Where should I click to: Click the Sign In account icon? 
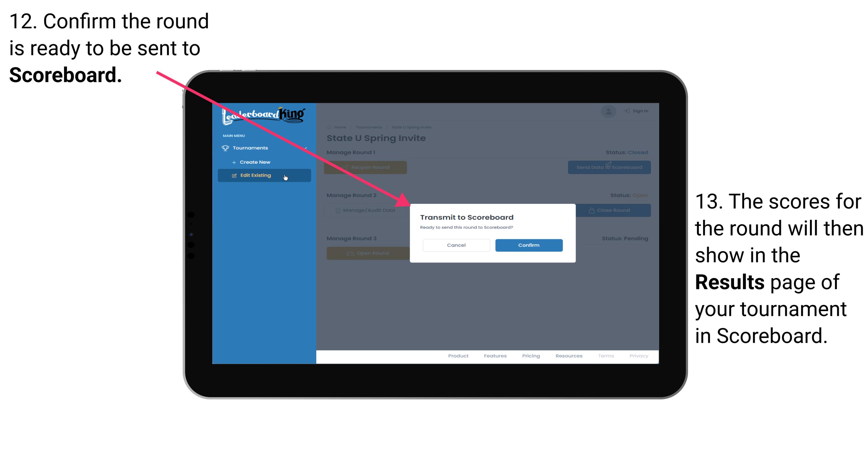point(608,111)
